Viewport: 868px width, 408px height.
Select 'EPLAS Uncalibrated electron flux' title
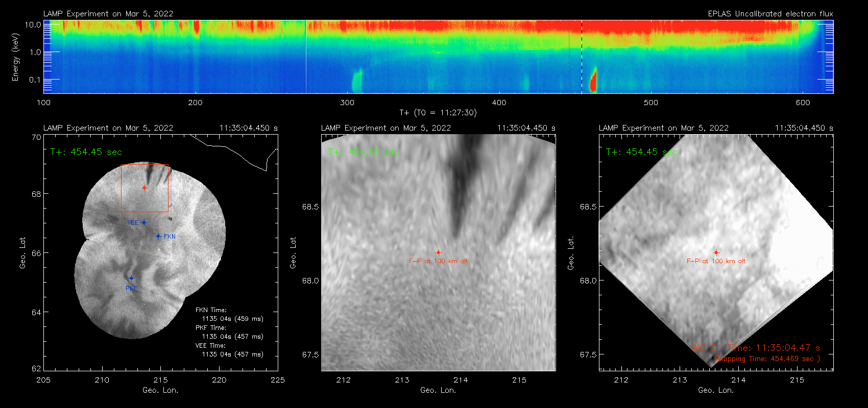tap(770, 14)
